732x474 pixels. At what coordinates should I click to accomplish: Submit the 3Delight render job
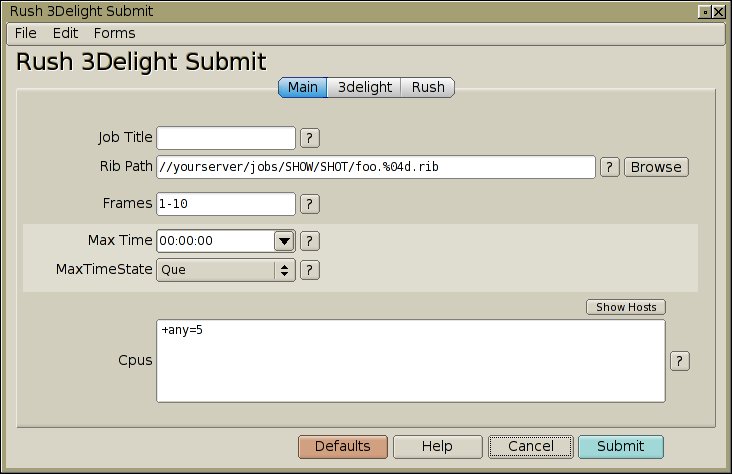621,446
